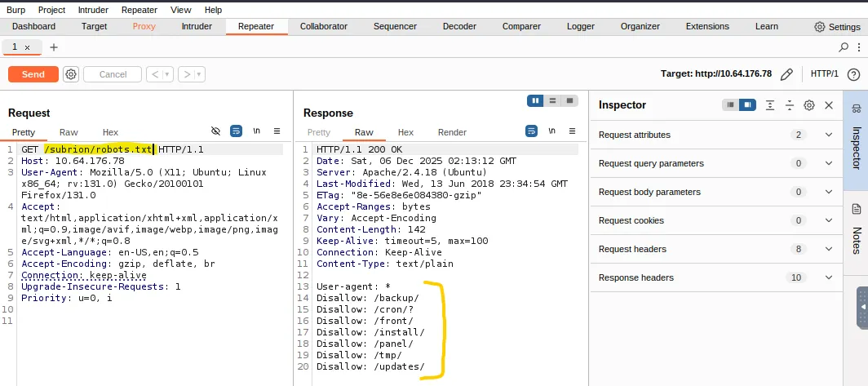Click the request path /subrion/robots.txt

coord(98,149)
